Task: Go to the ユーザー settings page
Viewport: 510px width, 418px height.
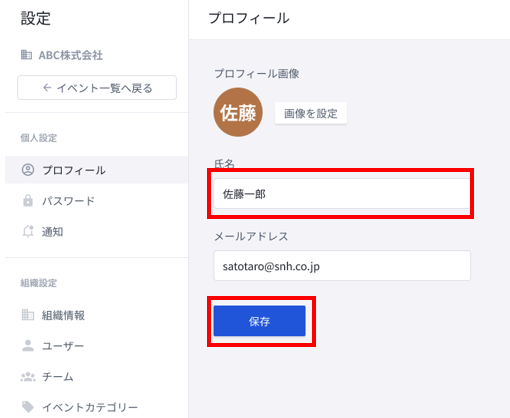Action: (x=97, y=346)
